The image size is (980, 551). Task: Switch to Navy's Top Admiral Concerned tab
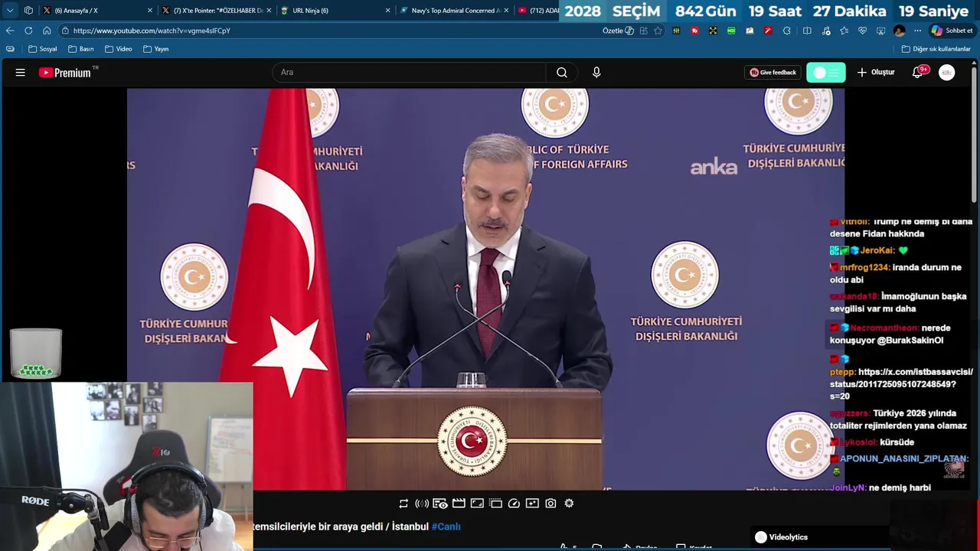[x=452, y=11]
